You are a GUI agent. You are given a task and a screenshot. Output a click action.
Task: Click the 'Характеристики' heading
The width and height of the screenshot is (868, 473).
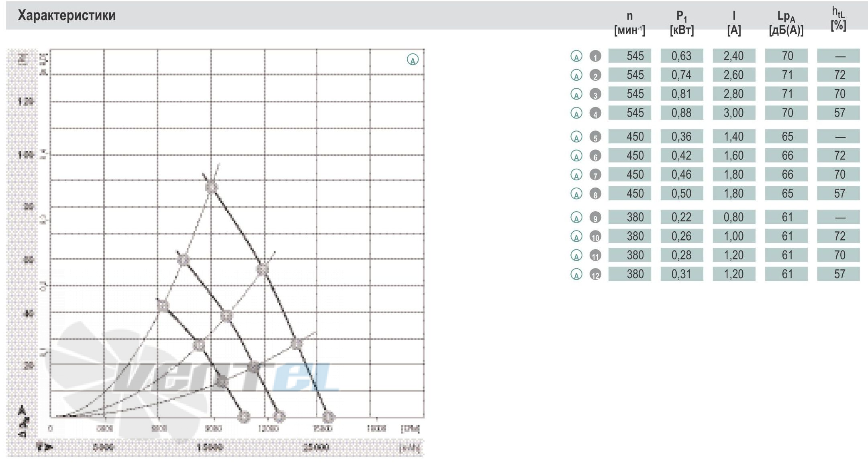[x=67, y=15]
